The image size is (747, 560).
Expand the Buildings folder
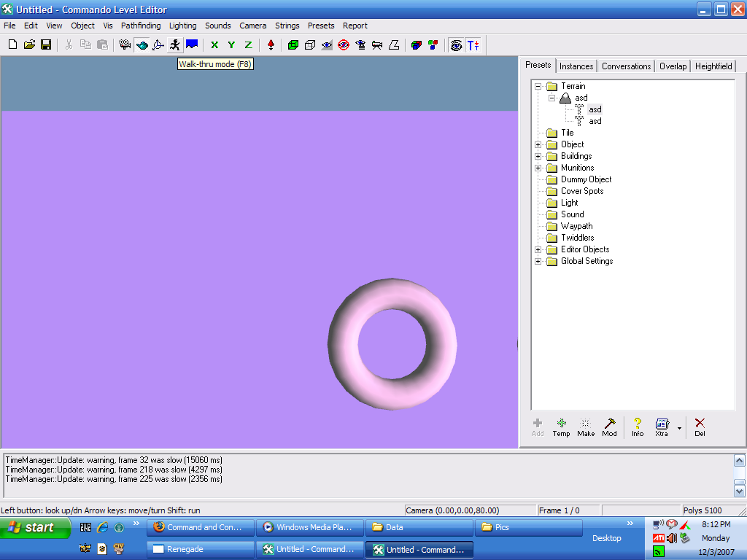(538, 156)
